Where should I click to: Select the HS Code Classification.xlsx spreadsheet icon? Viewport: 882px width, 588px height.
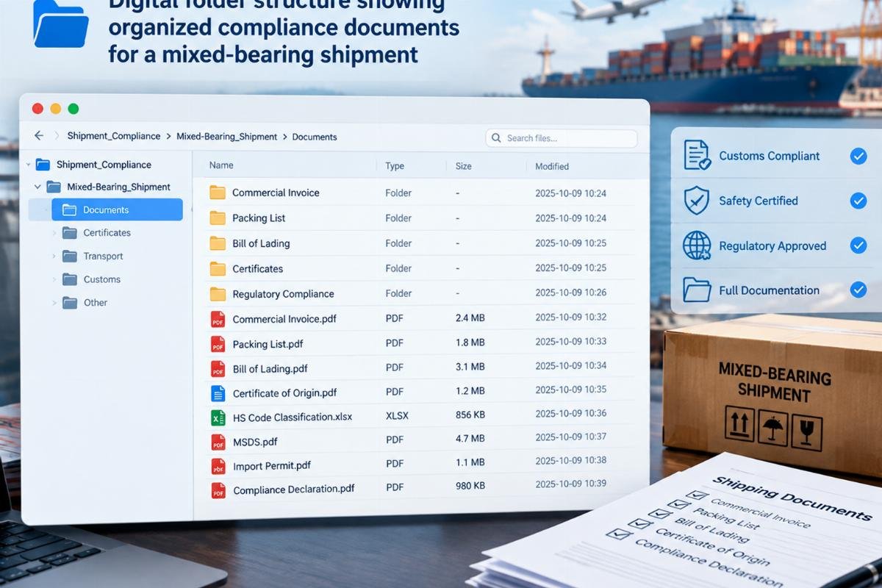click(x=218, y=417)
